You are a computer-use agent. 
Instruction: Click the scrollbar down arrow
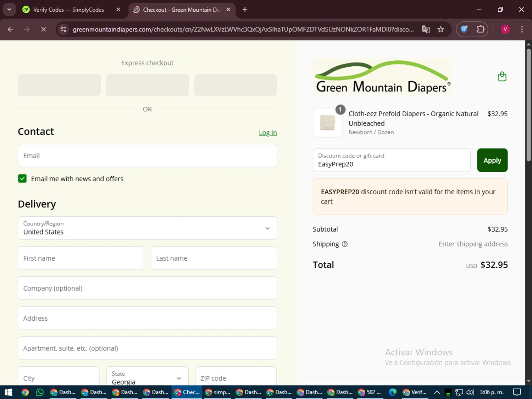528,381
